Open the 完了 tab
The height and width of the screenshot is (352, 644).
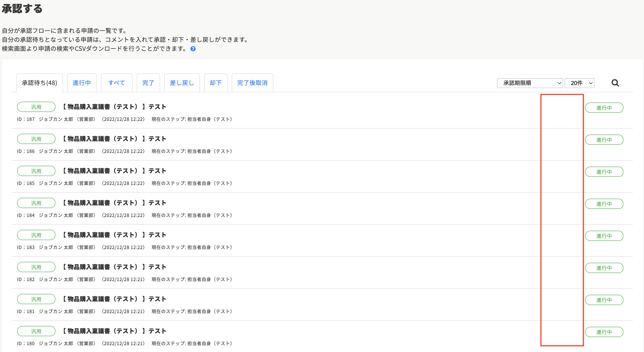(x=148, y=83)
